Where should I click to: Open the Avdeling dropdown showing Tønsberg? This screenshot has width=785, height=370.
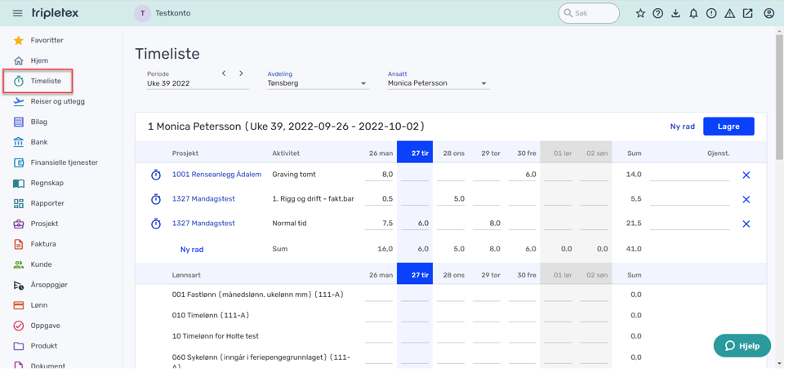click(x=318, y=84)
